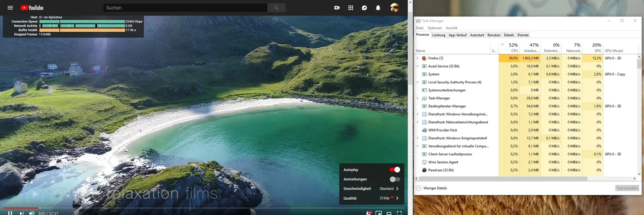
Task: Click the YouTube search magnifier button
Action: tap(276, 8)
